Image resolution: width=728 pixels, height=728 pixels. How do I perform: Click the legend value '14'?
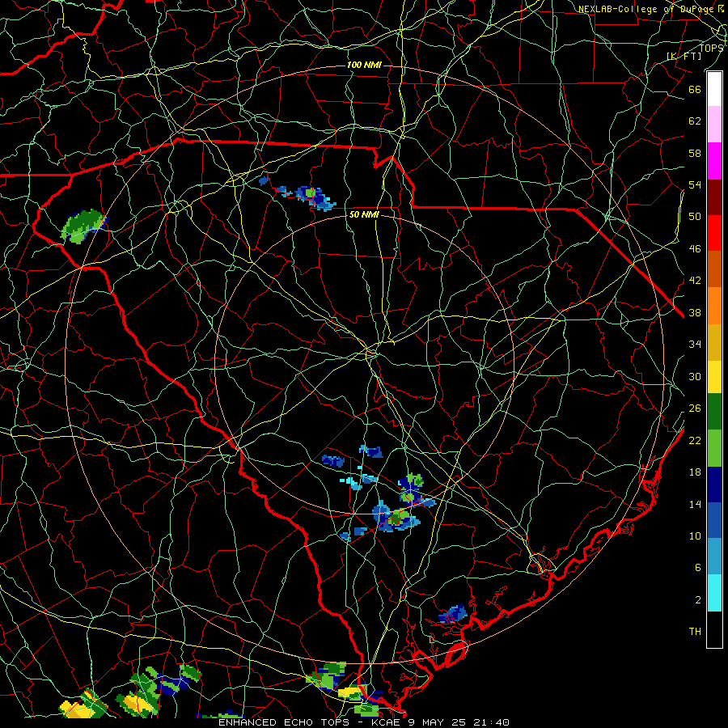(x=695, y=504)
